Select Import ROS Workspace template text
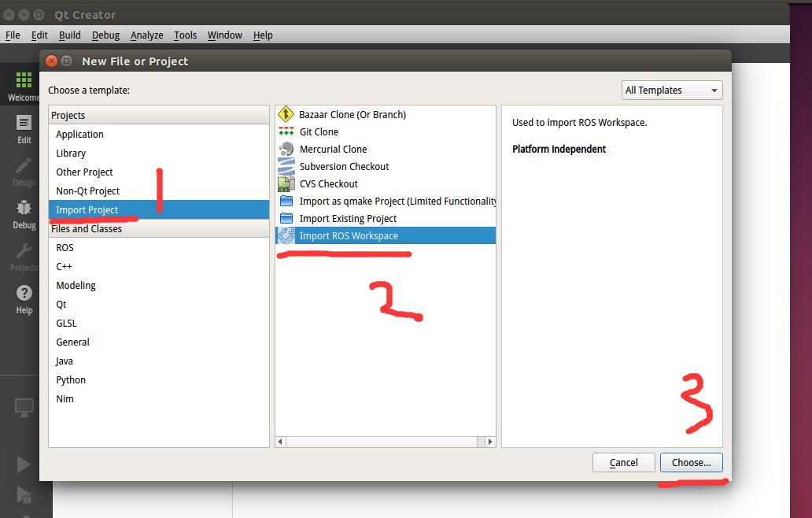Viewport: 812px width, 518px height. [x=349, y=235]
